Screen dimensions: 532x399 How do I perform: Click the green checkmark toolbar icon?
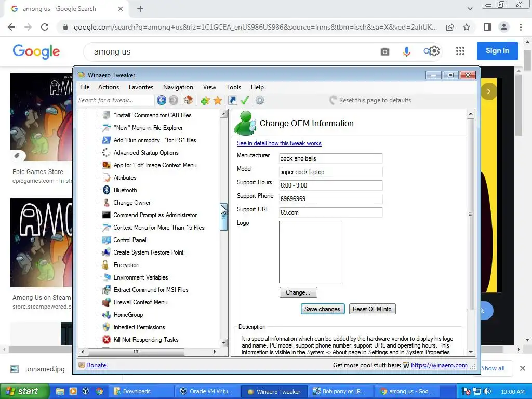(245, 100)
